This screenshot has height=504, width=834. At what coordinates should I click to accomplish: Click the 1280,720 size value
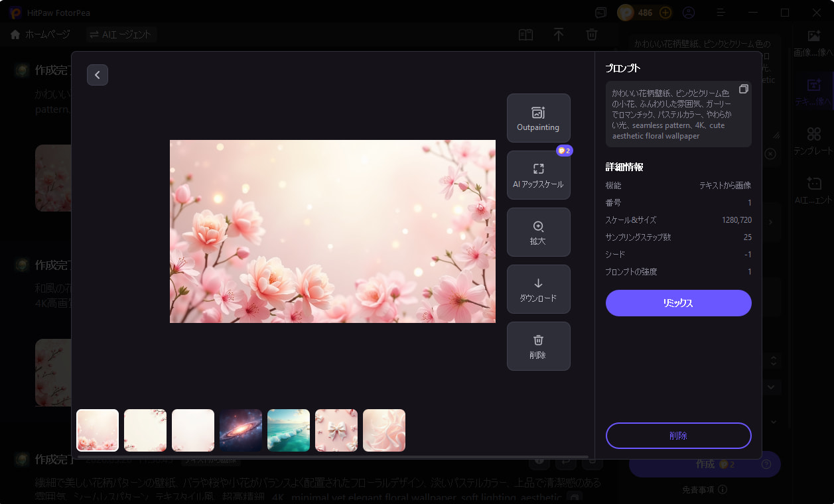click(736, 220)
